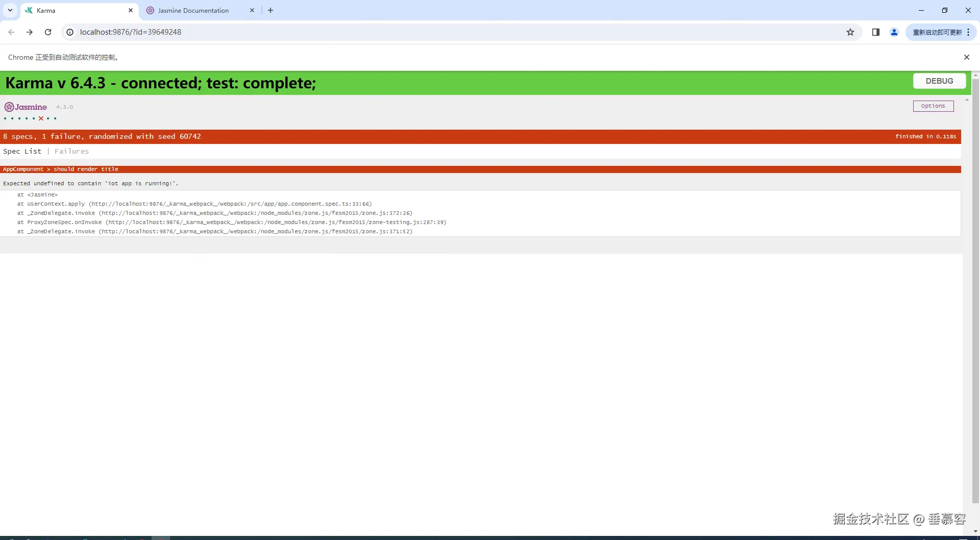The height and width of the screenshot is (540, 980).
Task: Dismiss the automated test software infobar
Action: (x=966, y=57)
